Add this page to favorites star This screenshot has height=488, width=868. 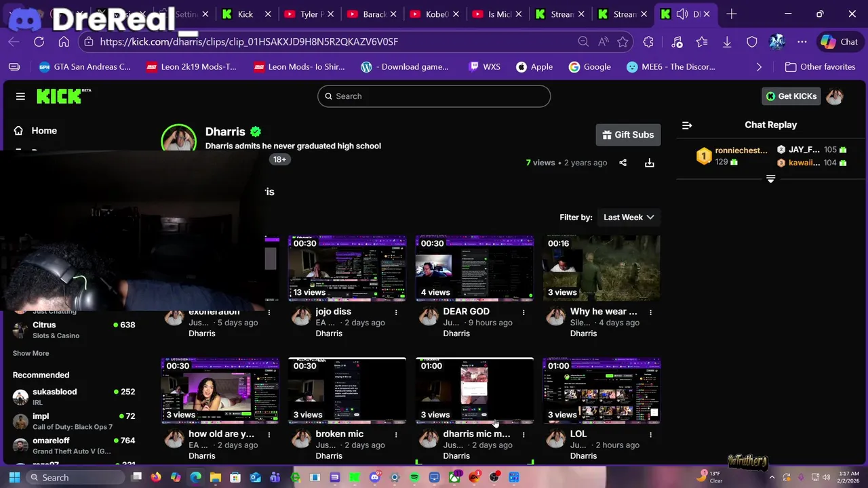tap(623, 41)
